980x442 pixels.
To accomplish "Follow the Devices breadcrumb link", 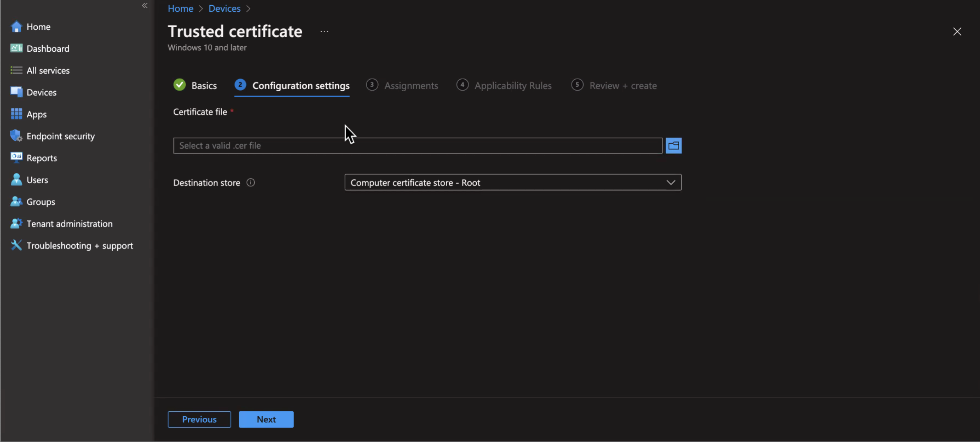I will coord(224,8).
